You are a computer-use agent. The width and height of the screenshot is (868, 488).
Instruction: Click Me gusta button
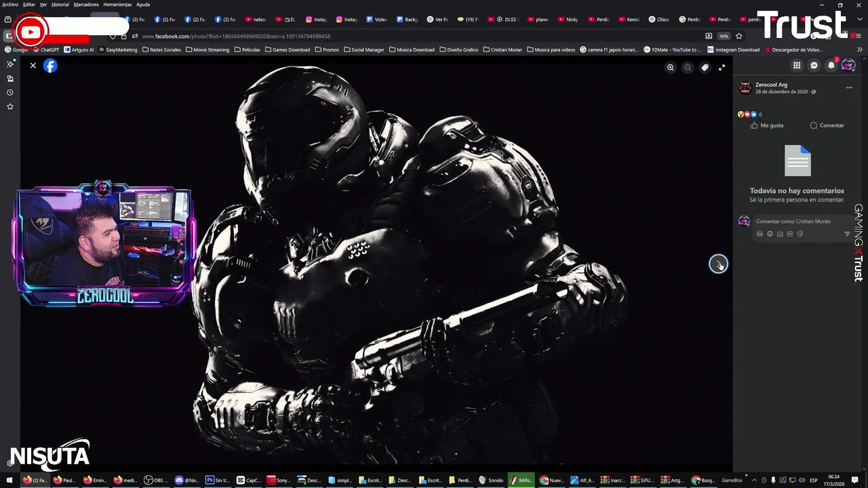(767, 125)
